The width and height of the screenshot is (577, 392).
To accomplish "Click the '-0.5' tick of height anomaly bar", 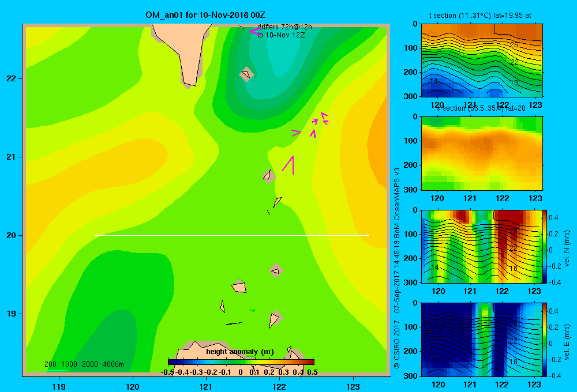I will tap(167, 372).
